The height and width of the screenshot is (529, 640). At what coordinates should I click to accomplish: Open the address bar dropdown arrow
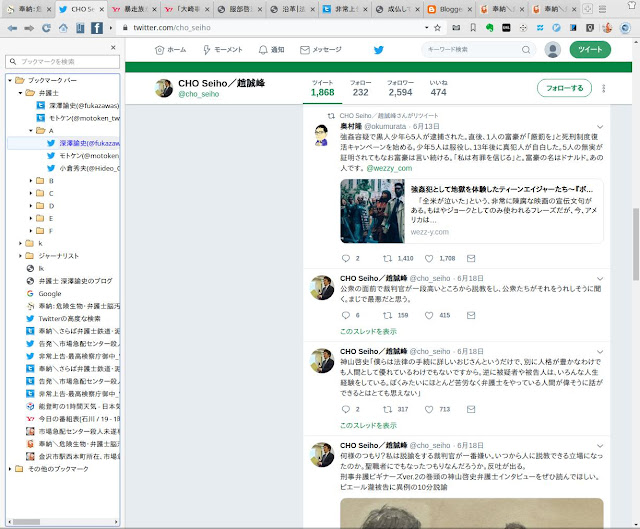(x=427, y=28)
